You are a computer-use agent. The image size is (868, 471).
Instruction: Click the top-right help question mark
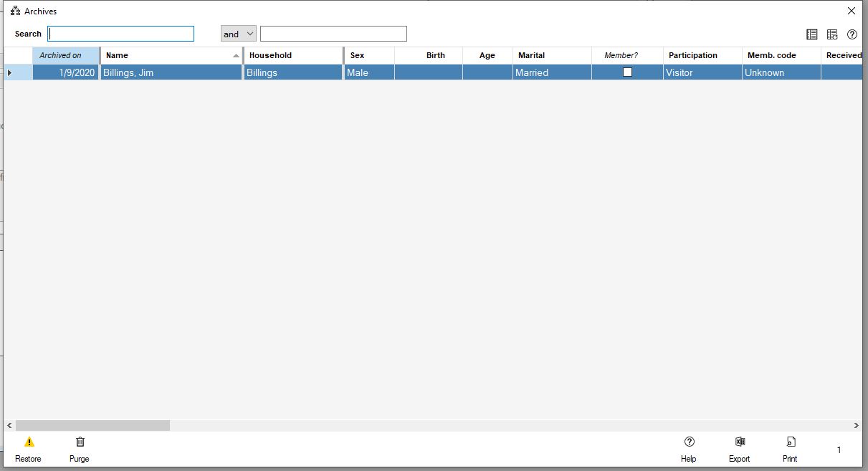(x=852, y=34)
